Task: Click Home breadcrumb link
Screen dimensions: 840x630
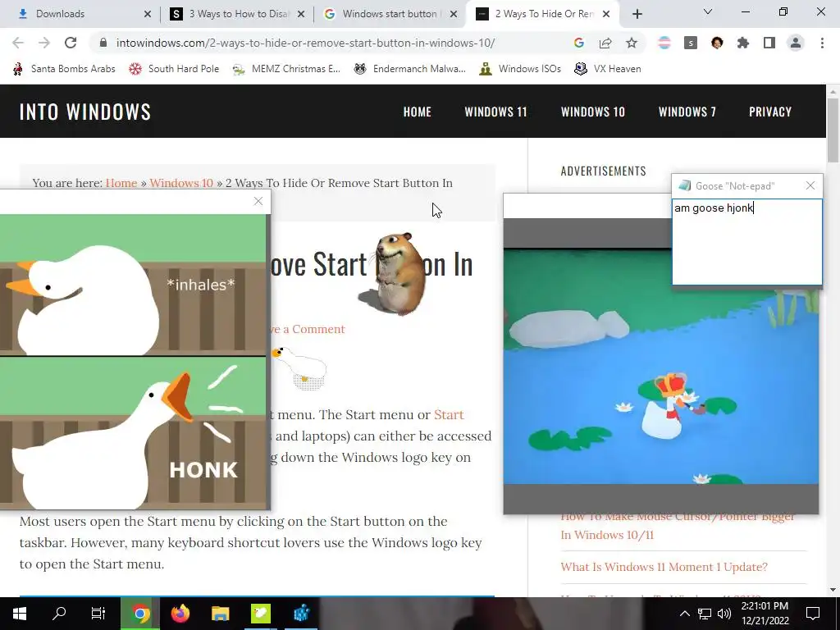Action: point(121,183)
